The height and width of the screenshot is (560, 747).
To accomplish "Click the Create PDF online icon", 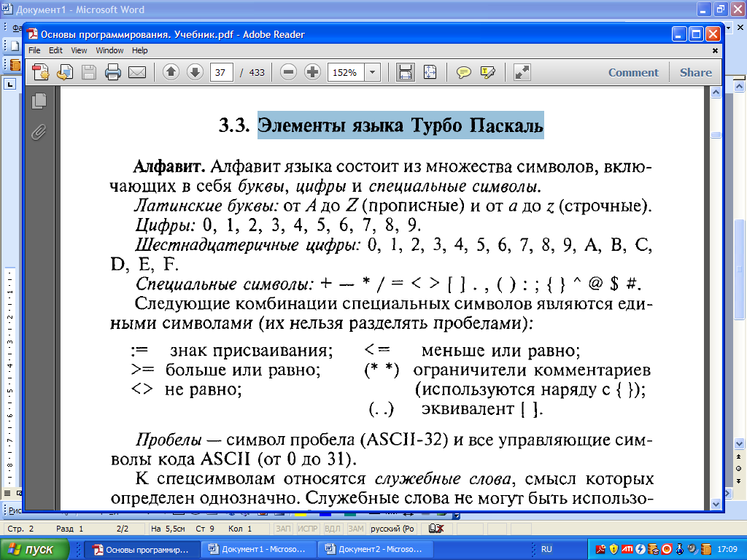I will point(41,72).
